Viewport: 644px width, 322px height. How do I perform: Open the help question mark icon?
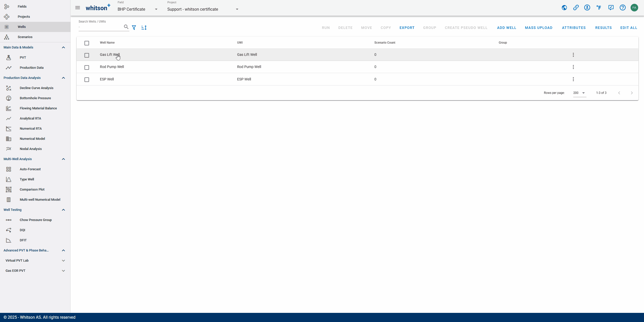click(623, 8)
